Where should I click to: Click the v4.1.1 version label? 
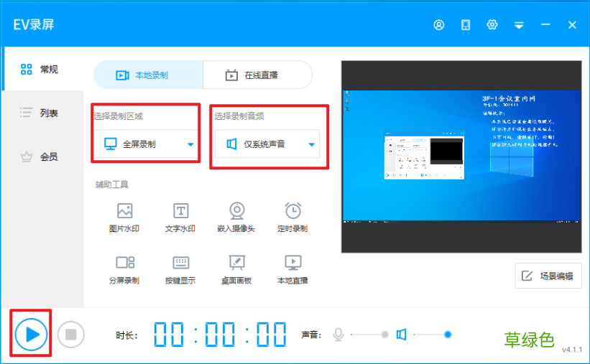click(572, 350)
